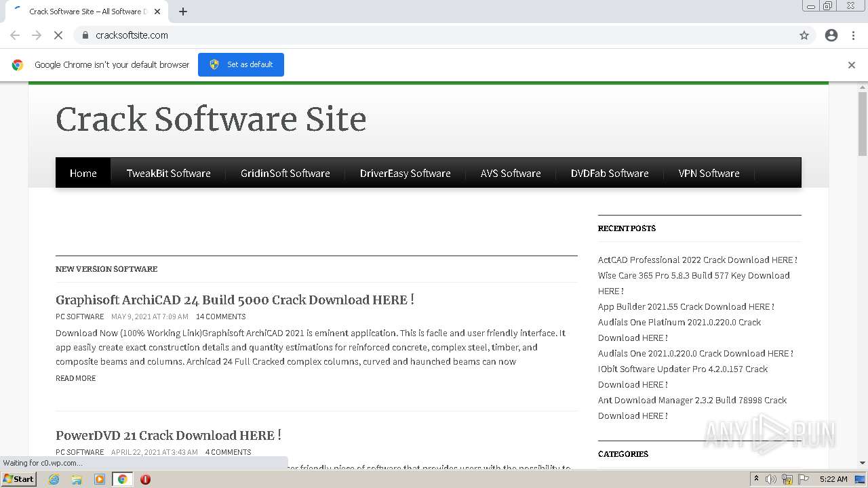Click the red circular icon in taskbar
The image size is (868, 488).
tap(145, 479)
